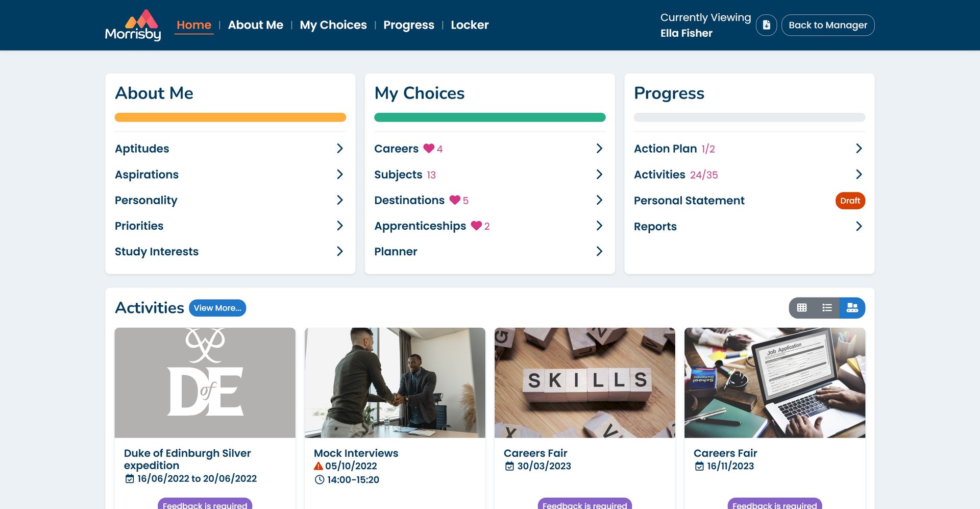Click the Morrisby logo
The image size is (980, 509).
pos(133,25)
